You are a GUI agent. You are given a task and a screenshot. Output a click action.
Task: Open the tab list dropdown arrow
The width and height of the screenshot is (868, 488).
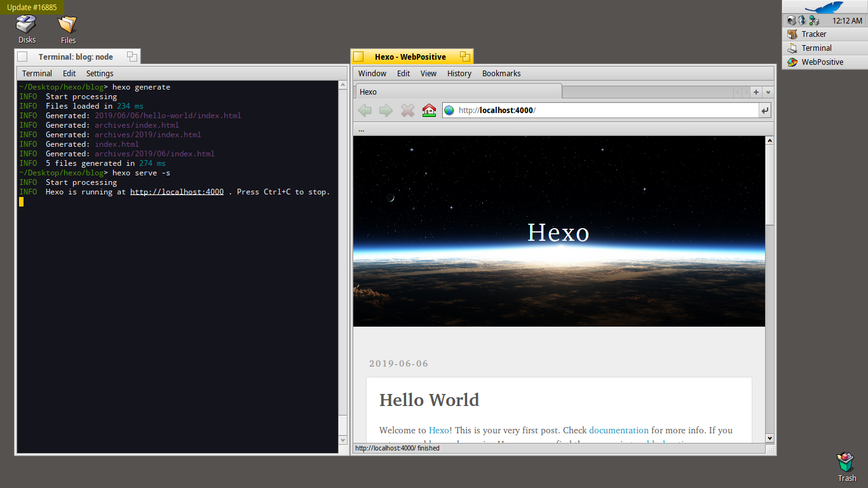coord(768,92)
